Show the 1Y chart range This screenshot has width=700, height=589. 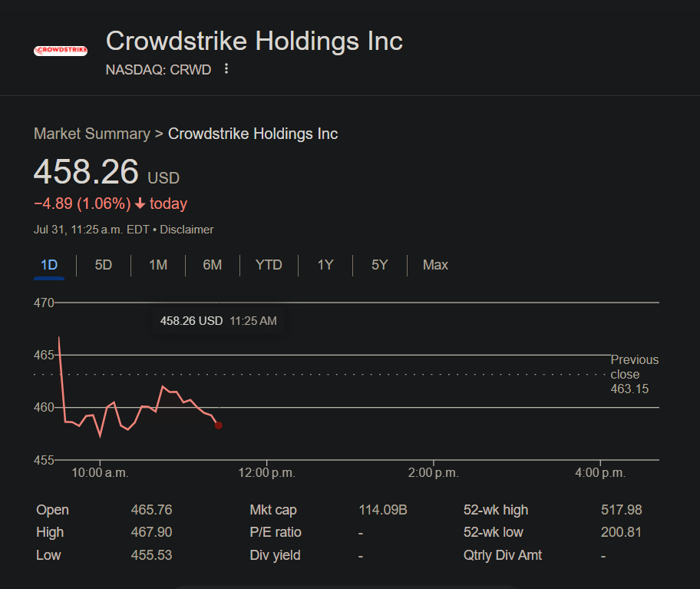(x=325, y=265)
